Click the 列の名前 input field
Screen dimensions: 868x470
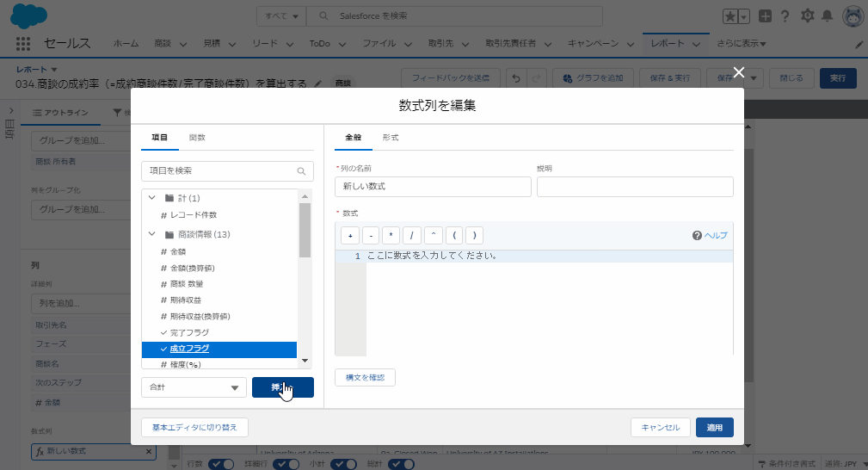tap(433, 187)
